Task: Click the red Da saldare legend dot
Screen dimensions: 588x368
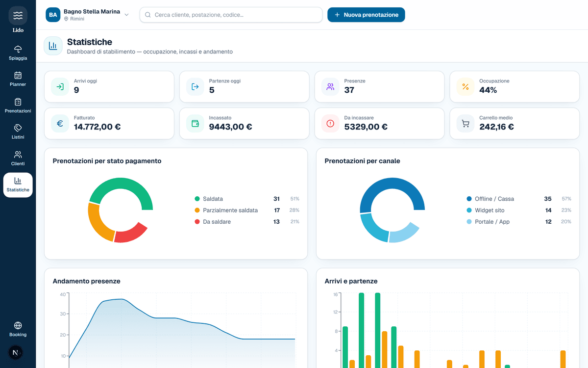Action: [197, 222]
